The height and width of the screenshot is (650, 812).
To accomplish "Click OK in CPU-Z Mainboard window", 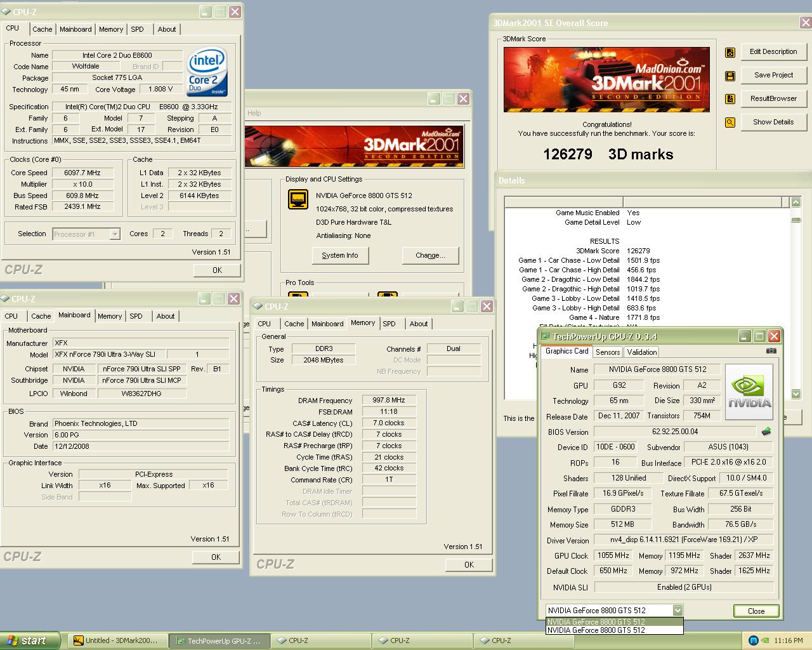I will (216, 557).
